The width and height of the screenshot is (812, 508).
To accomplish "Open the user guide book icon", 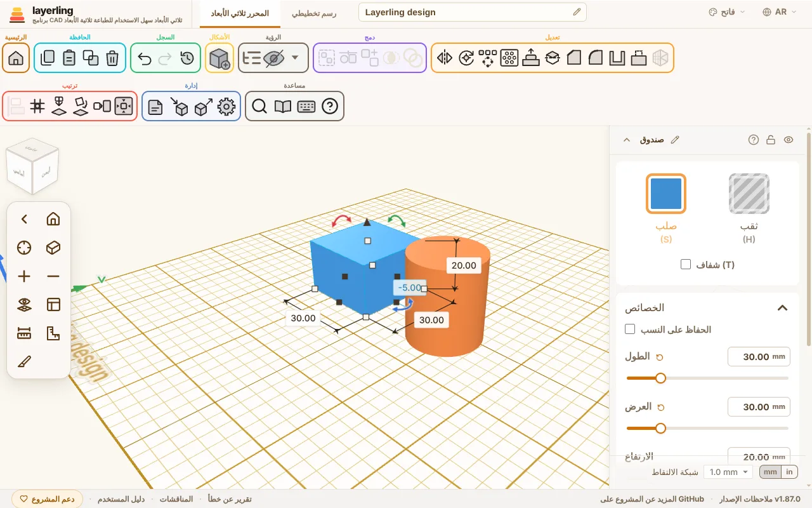I will [x=282, y=107].
